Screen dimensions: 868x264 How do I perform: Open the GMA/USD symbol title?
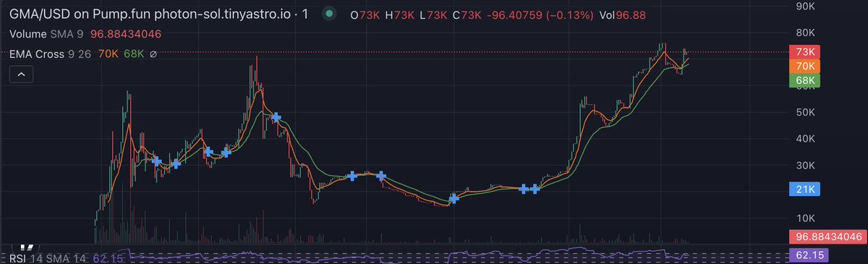click(158, 14)
